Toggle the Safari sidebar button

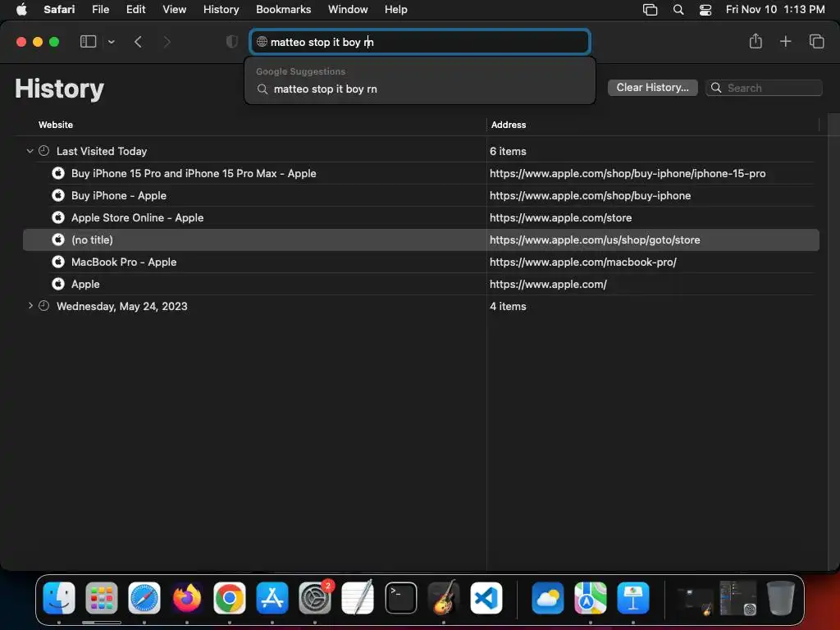coord(88,42)
